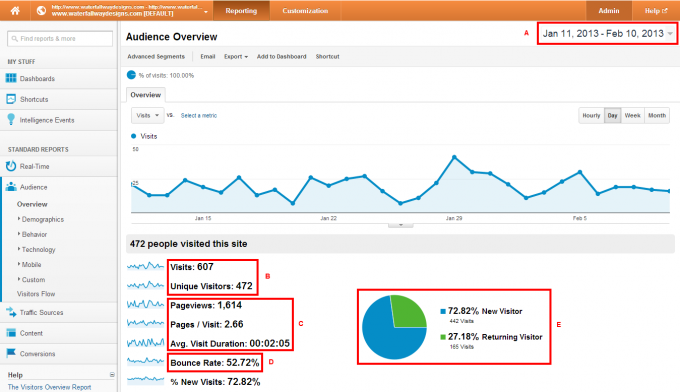
Task: Select the Day graph granularity
Action: (x=612, y=115)
